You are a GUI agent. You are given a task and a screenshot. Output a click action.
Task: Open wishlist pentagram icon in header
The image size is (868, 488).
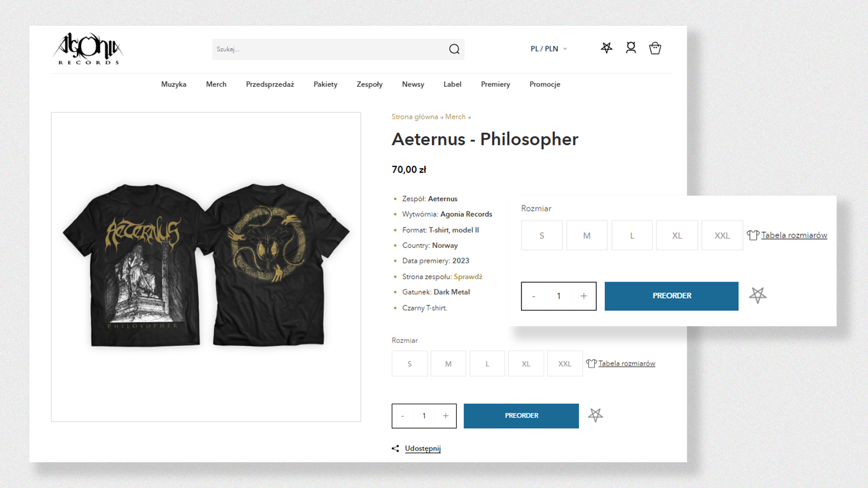coord(606,48)
